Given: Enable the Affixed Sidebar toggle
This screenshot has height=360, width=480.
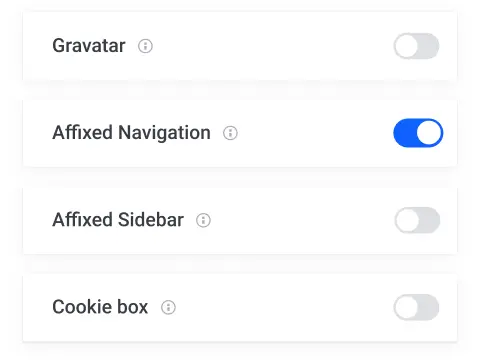Looking at the screenshot, I should coord(417,220).
